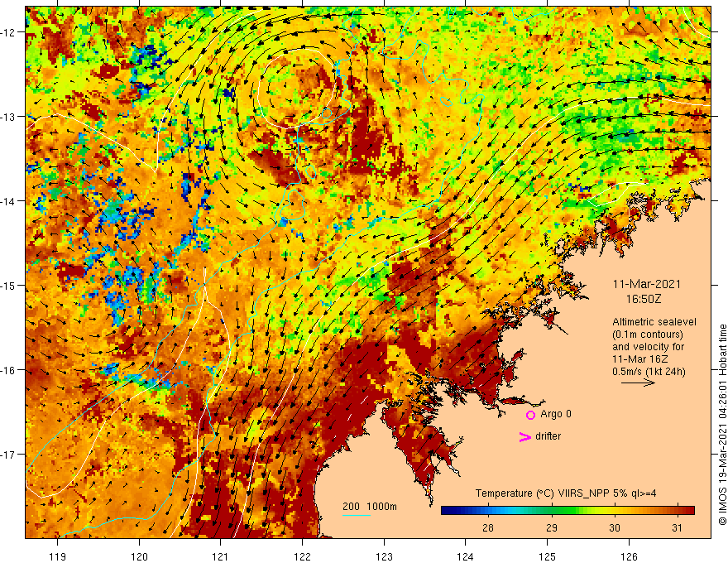
Task: Click the 'Argo 0' legend label
Action: 556,414
